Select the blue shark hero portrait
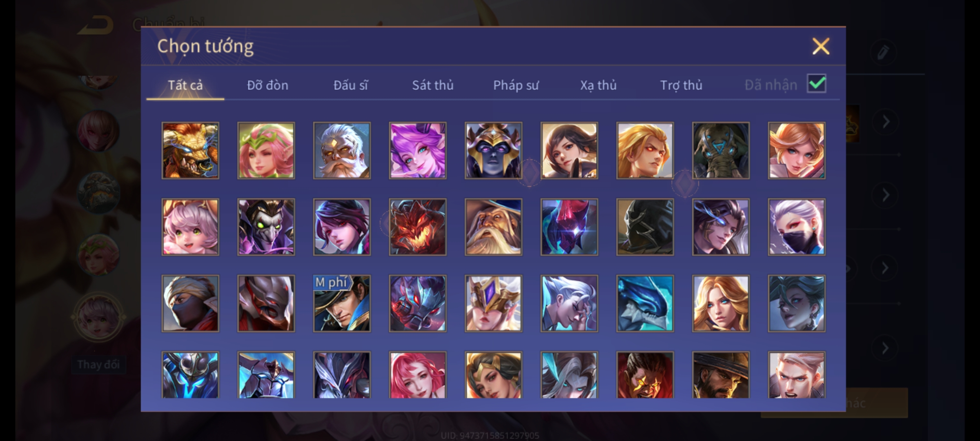The height and width of the screenshot is (441, 980). pyautogui.click(x=645, y=303)
